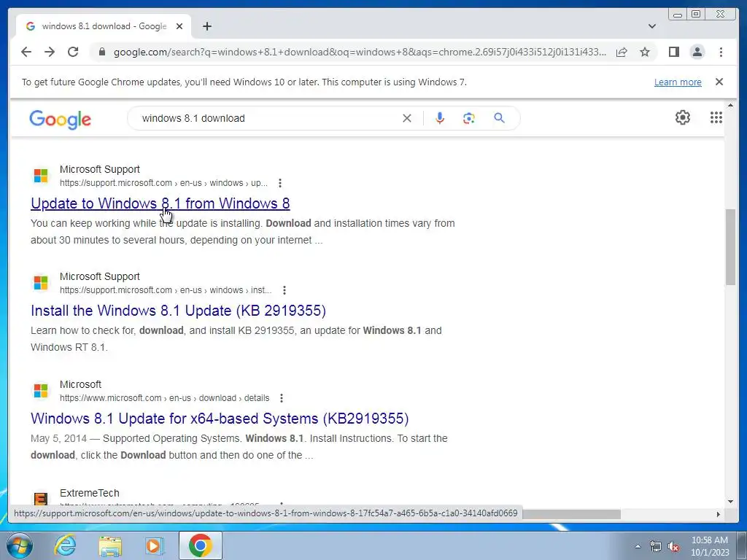Open the muted volume tray icon
This screenshot has height=560, width=747.
(x=673, y=546)
